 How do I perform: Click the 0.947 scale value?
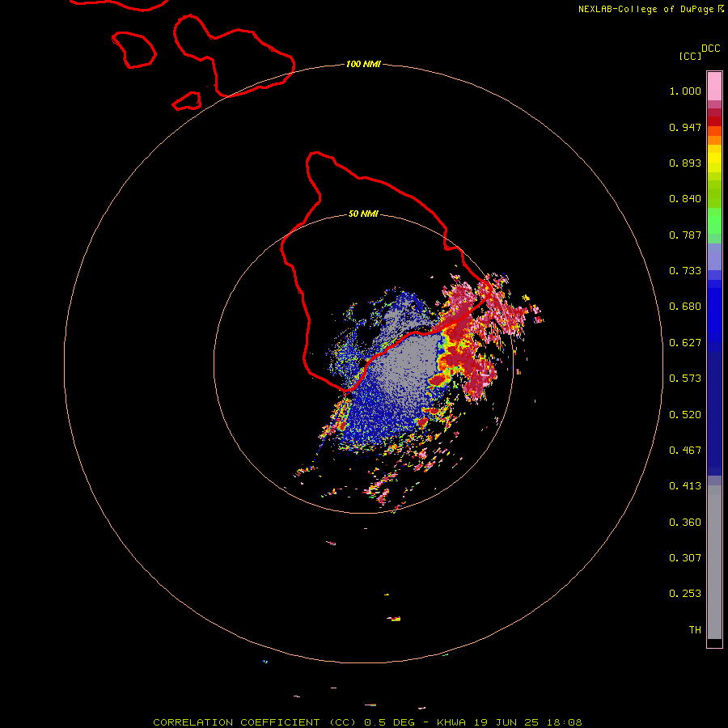click(685, 127)
